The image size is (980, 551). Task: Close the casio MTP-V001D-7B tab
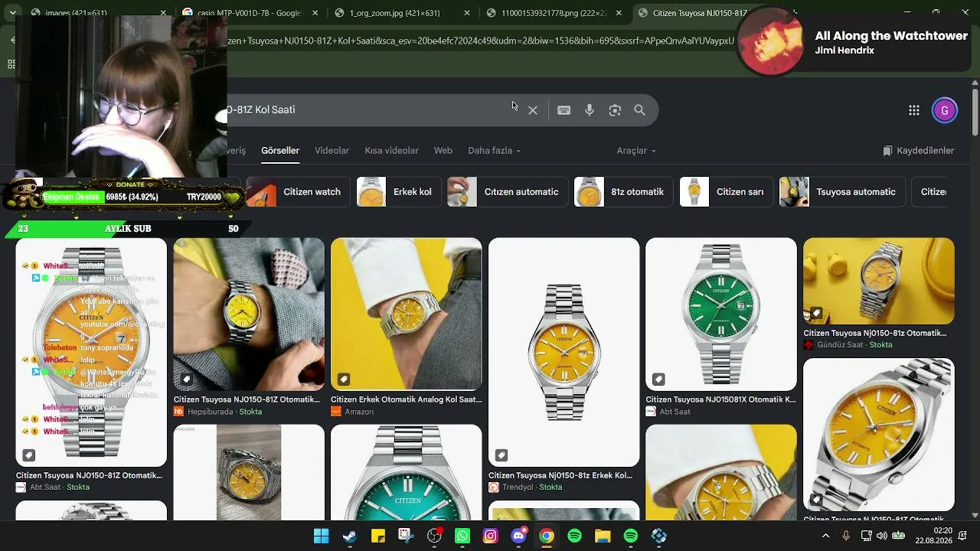click(315, 13)
